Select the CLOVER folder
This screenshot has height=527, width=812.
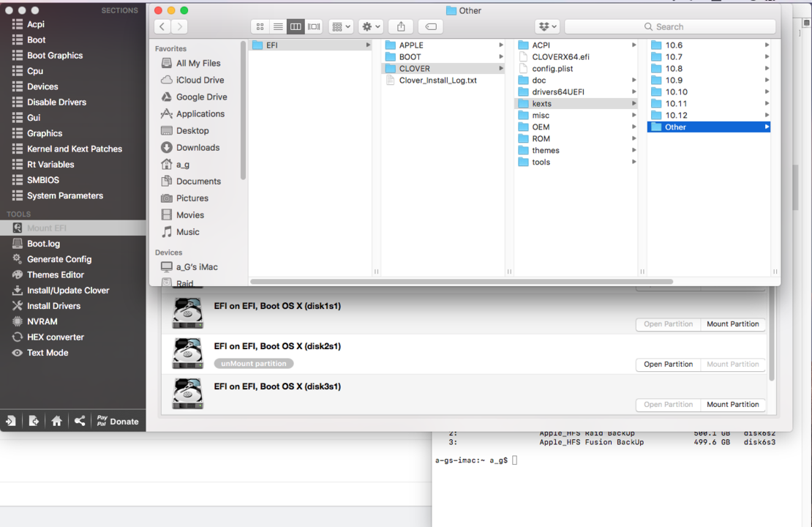click(443, 68)
